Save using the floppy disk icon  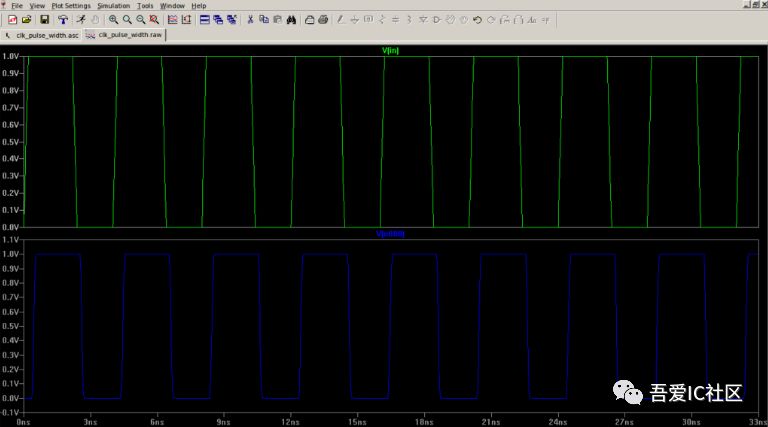click(44, 19)
